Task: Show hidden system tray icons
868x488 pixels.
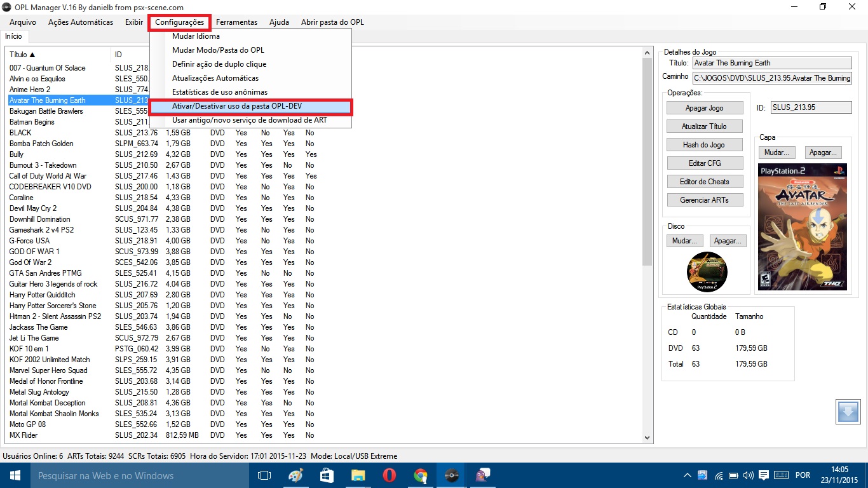Action: [x=688, y=475]
